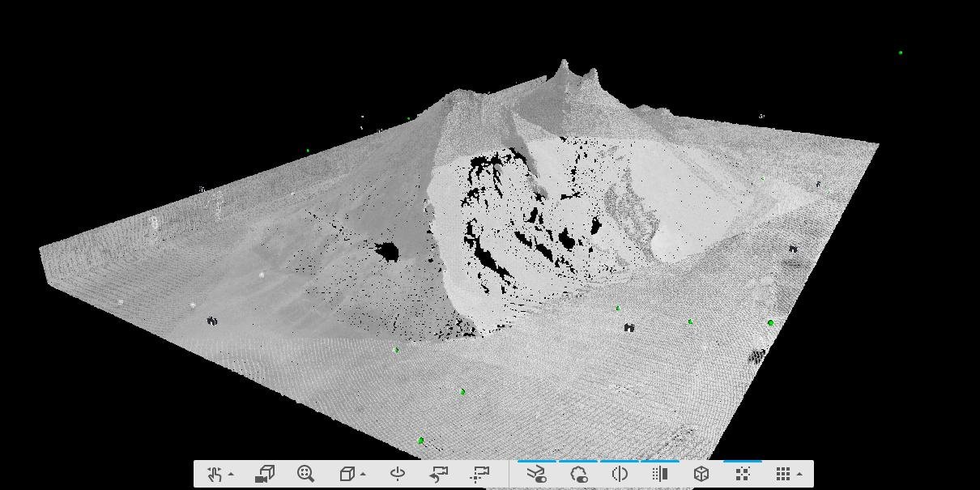Expand the box view options arrow
Viewport: 980px width, 490px height.
coord(363,475)
